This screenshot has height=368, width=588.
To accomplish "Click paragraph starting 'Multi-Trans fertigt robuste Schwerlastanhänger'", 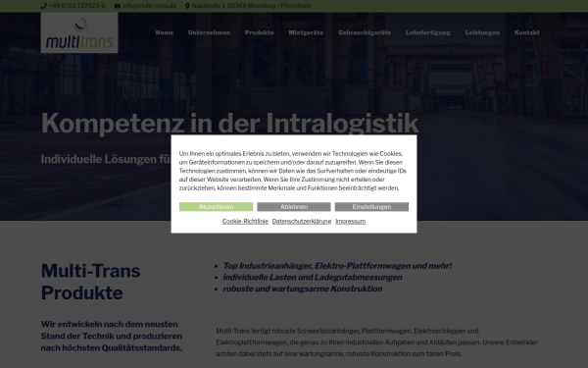I will tap(377, 342).
